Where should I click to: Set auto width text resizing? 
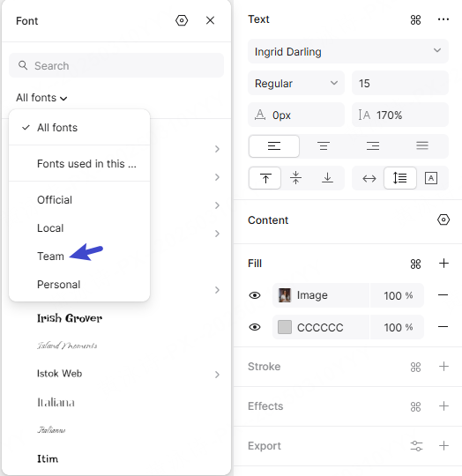369,178
